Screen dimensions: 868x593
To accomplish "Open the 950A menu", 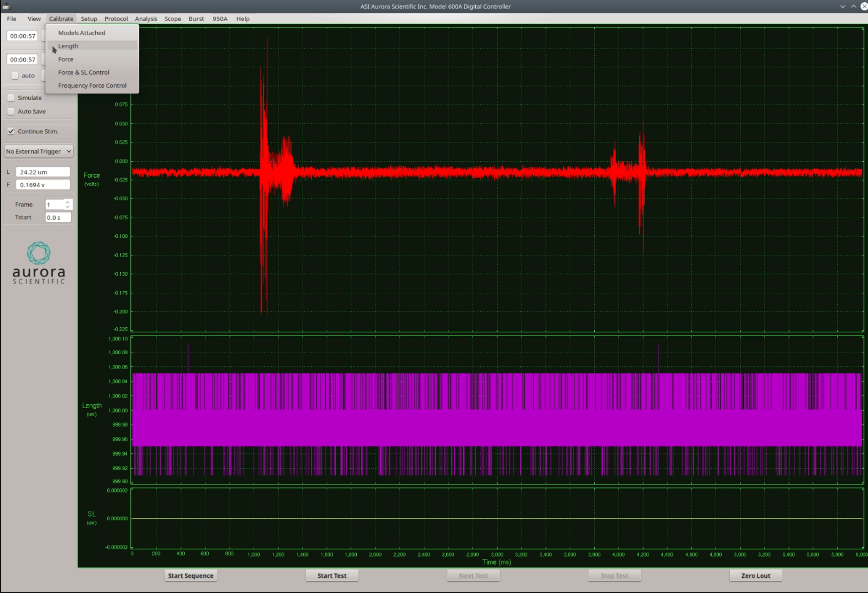I will click(220, 18).
